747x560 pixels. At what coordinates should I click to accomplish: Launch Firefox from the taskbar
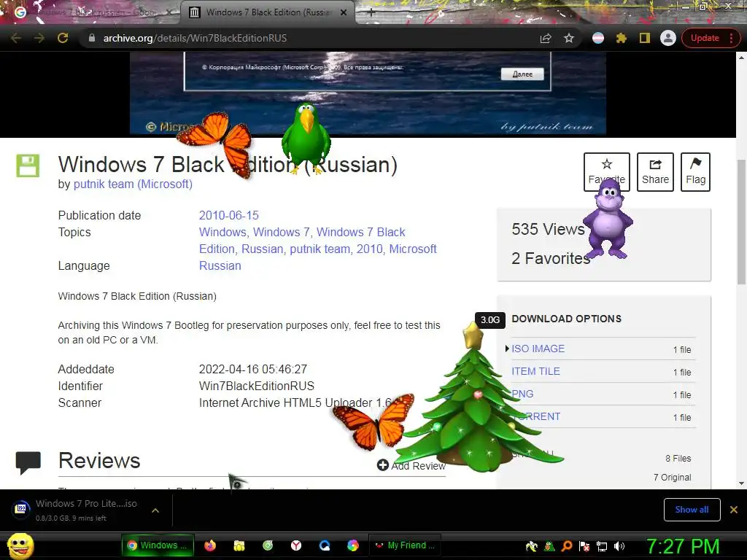pyautogui.click(x=210, y=545)
